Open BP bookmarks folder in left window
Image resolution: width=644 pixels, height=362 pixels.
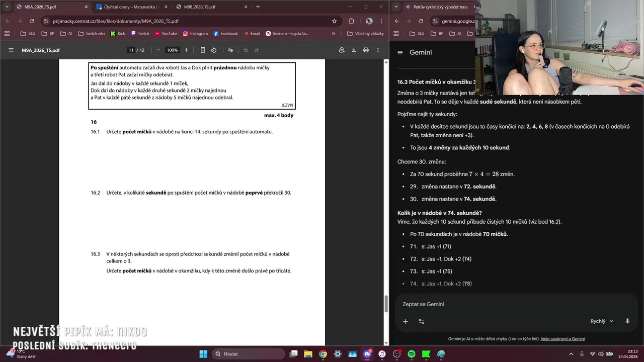(48, 34)
